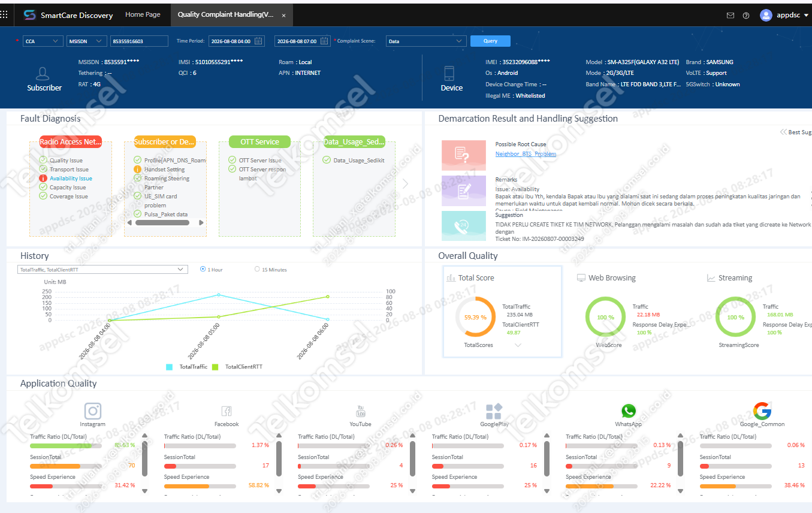The width and height of the screenshot is (812, 513).
Task: Click the start time 2026-08-08 04:00 field
Action: [236, 41]
